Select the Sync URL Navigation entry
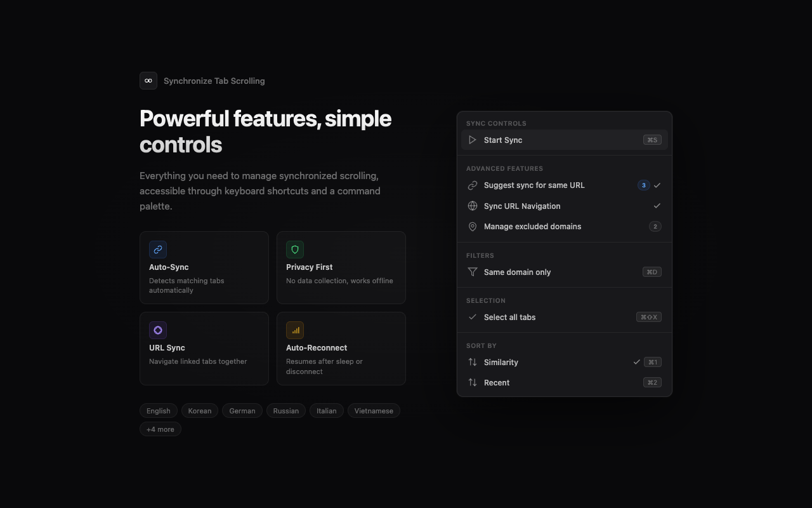Viewport: 812px width, 508px height. click(x=565, y=206)
